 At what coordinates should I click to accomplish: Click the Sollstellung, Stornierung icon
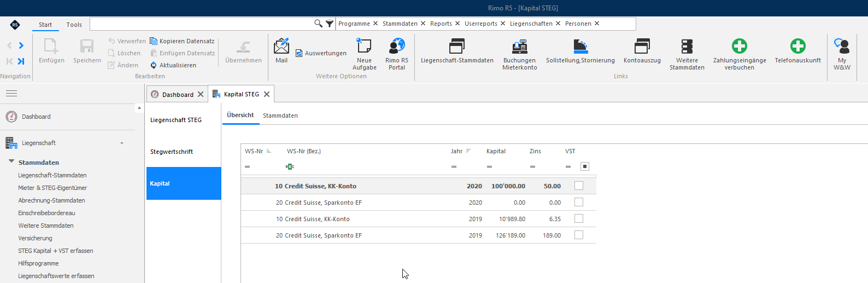(580, 46)
